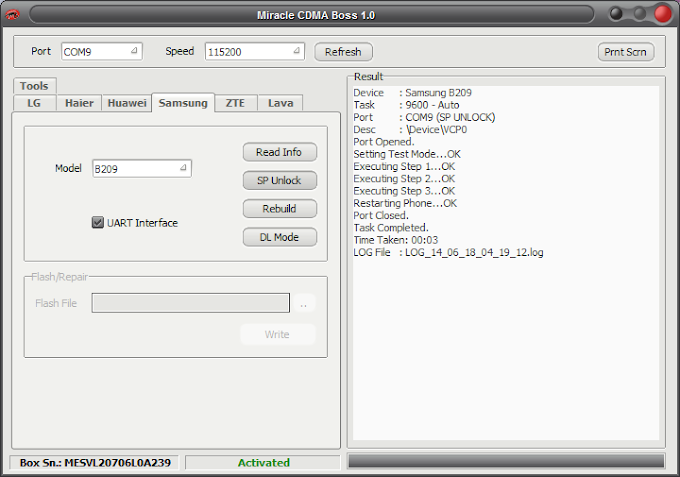The width and height of the screenshot is (680, 477).
Task: Click 'Executing Step 3...OK' result line
Action: [404, 191]
